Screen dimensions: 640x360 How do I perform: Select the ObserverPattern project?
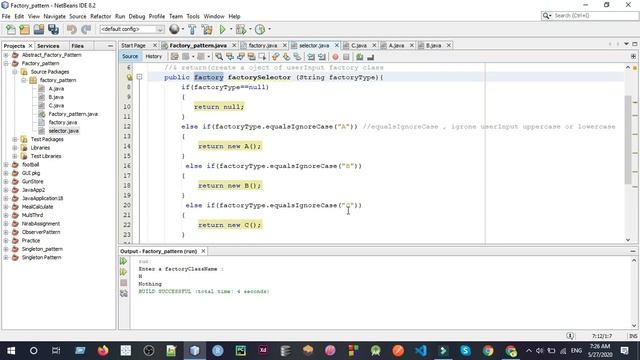[41, 232]
